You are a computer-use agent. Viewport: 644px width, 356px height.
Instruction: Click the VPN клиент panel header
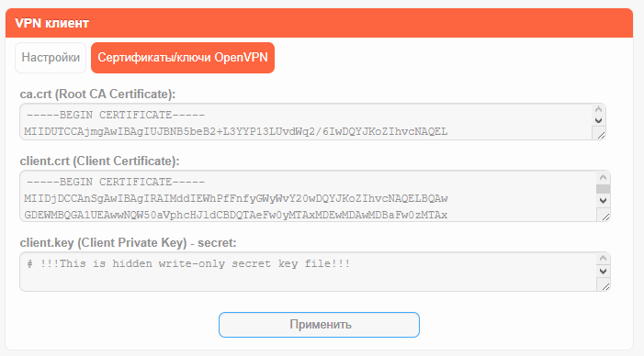coord(319,23)
